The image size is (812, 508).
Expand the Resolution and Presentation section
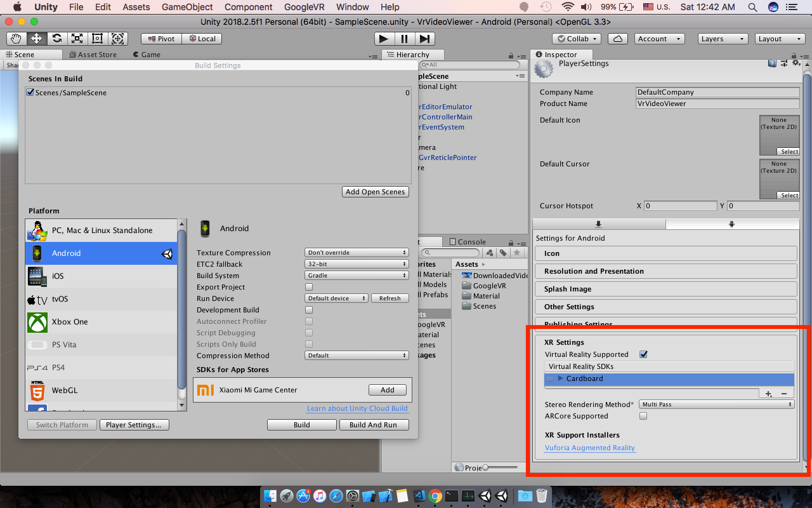point(666,271)
